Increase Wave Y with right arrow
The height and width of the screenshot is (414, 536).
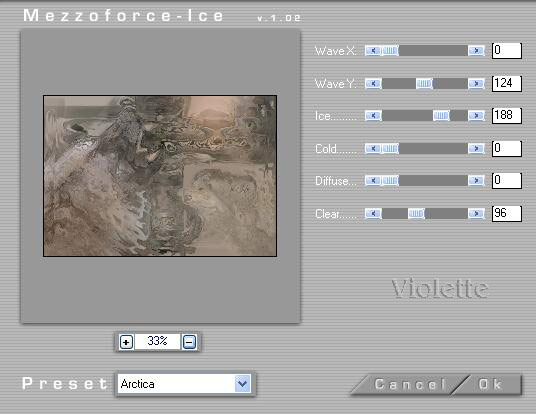476,83
